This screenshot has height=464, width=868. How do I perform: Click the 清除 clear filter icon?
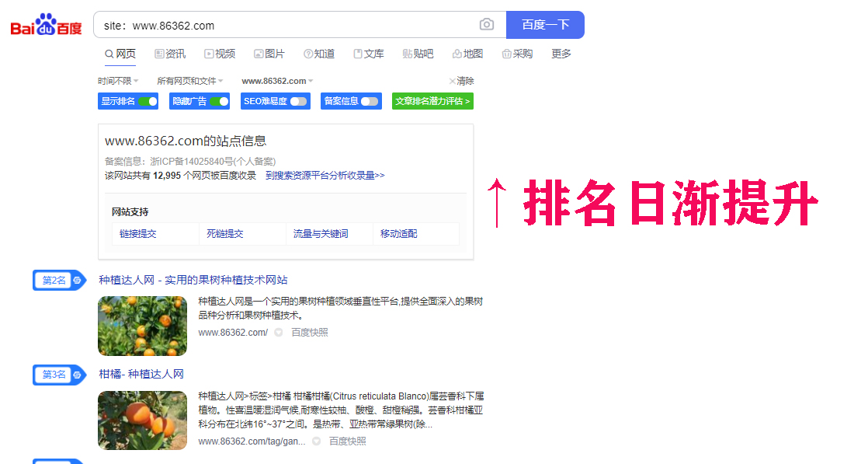(x=453, y=81)
